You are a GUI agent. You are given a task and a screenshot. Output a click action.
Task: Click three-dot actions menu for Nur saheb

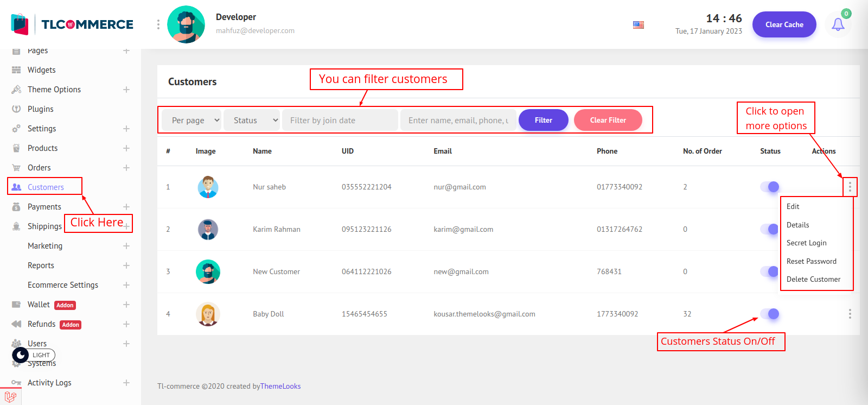850,187
